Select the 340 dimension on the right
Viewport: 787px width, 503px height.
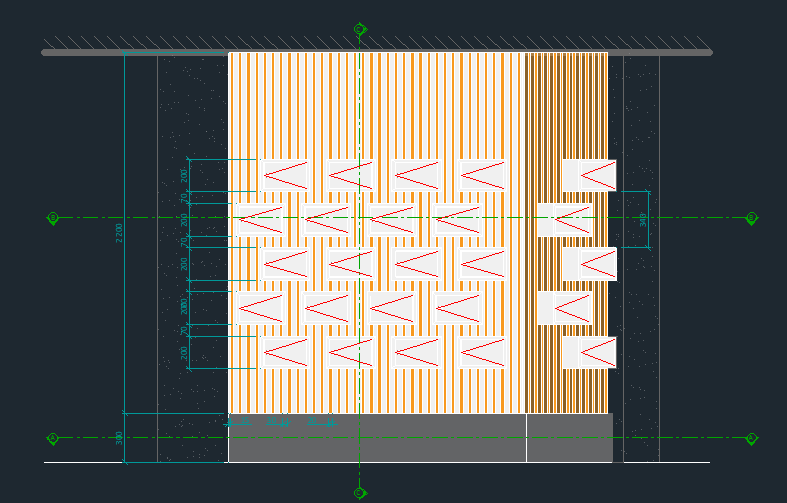pyautogui.click(x=643, y=219)
